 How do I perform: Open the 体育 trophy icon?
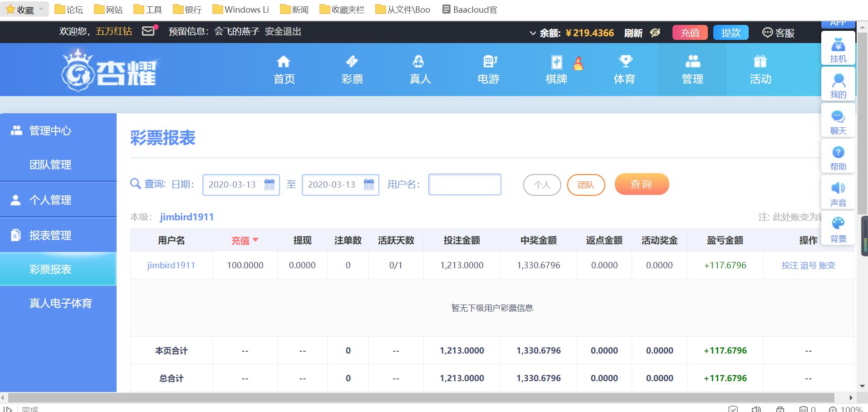[625, 62]
